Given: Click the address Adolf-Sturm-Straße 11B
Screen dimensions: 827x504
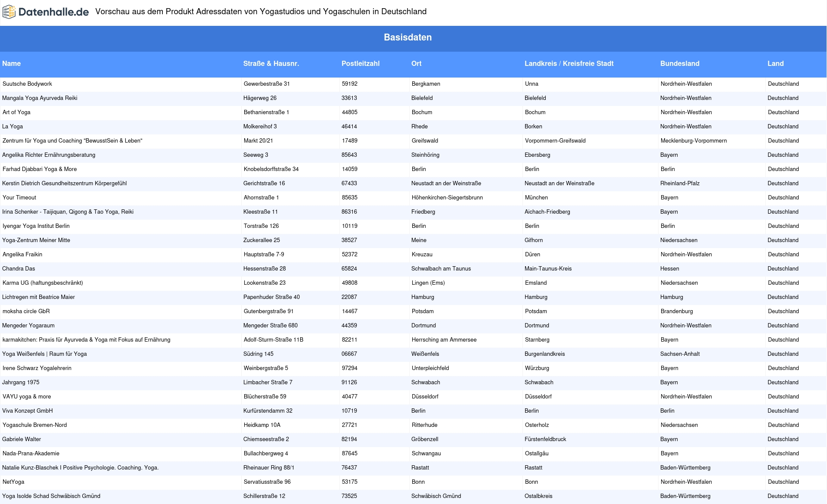Looking at the screenshot, I should tap(274, 339).
